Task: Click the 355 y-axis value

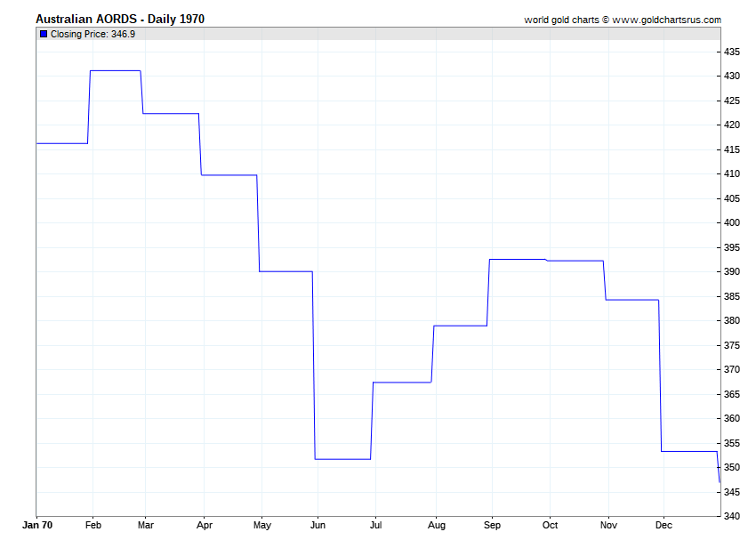Action: pyautogui.click(x=732, y=443)
